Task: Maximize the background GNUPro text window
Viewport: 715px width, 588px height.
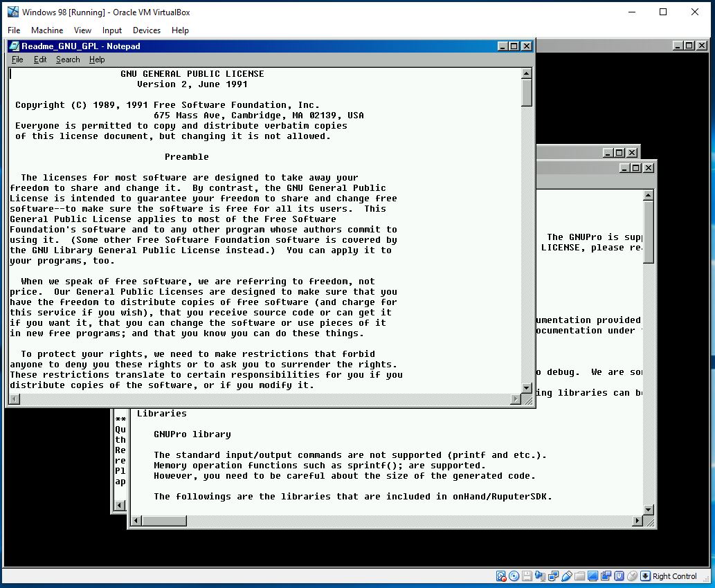Action: [x=635, y=167]
